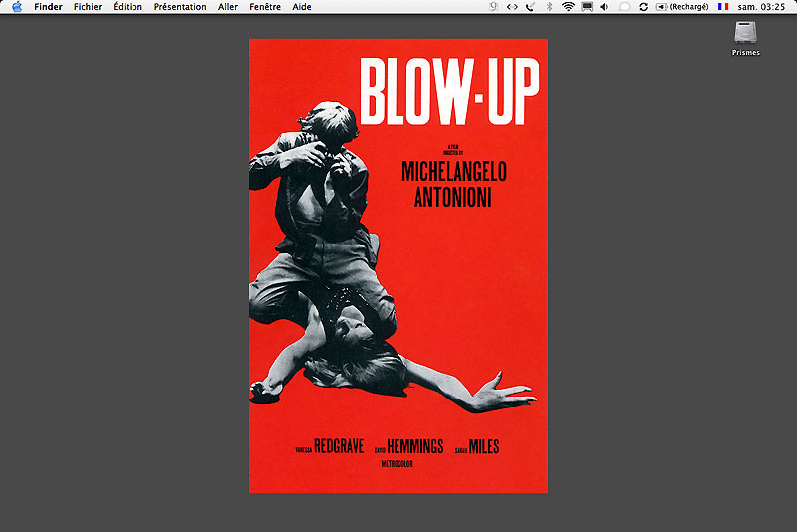The width and height of the screenshot is (797, 532).
Task: Open the Apple menu
Action: tap(16, 7)
